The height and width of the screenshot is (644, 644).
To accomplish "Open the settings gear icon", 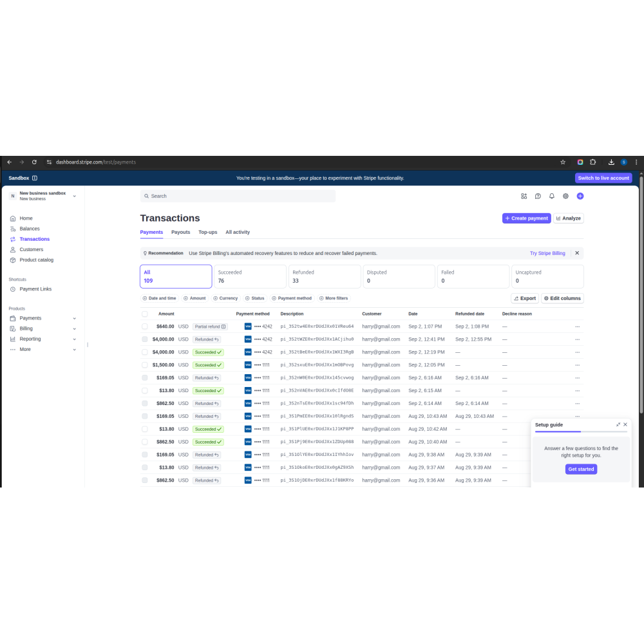I will pyautogui.click(x=565, y=196).
